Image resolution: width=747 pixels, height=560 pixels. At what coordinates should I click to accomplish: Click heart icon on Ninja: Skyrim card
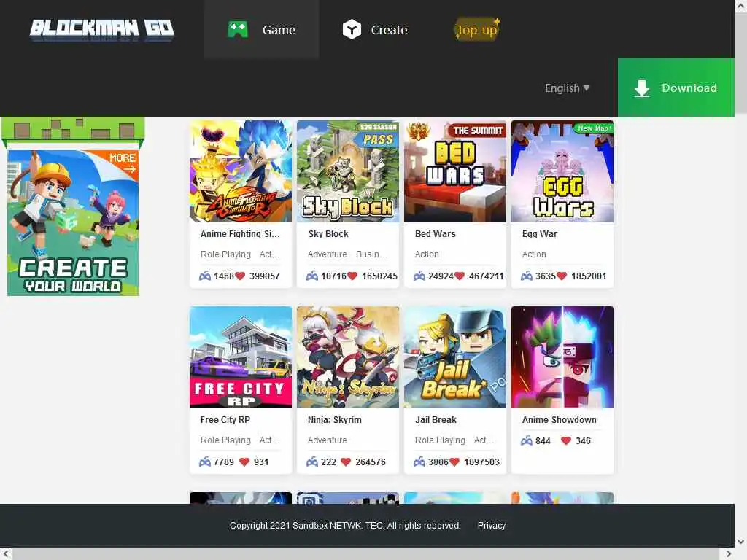(347, 462)
